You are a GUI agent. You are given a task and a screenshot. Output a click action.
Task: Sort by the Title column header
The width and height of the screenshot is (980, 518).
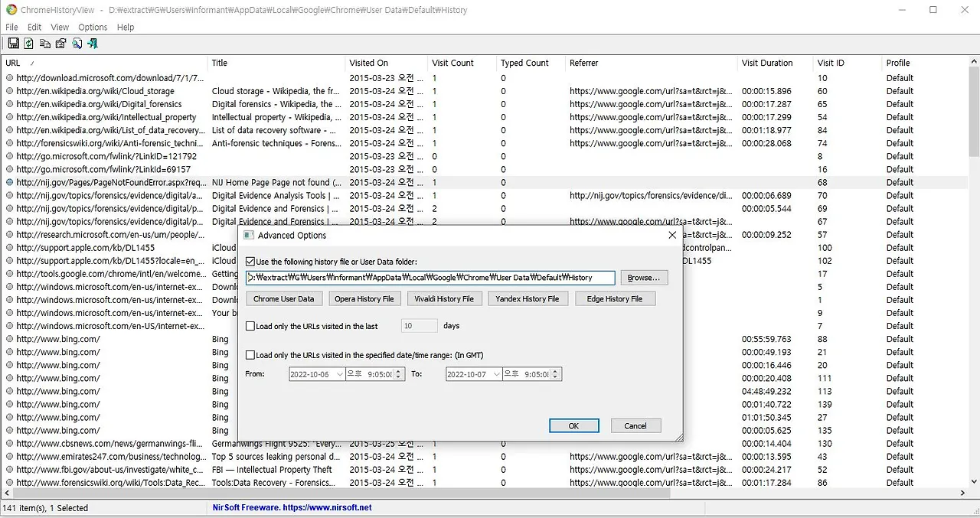276,63
